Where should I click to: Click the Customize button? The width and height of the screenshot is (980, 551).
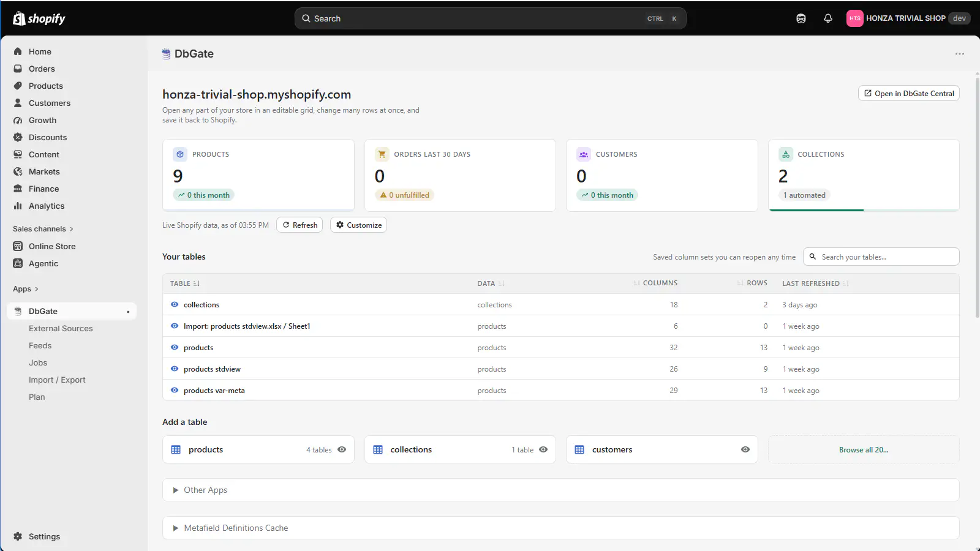pos(358,225)
